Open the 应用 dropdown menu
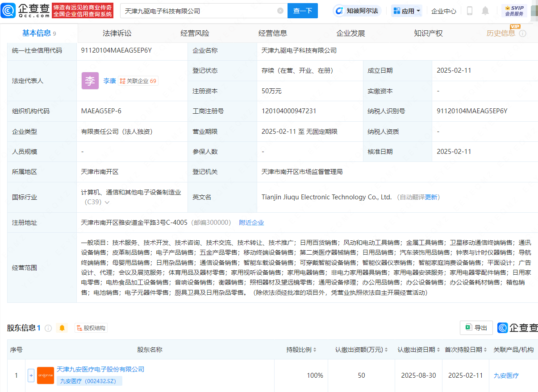 (407, 11)
